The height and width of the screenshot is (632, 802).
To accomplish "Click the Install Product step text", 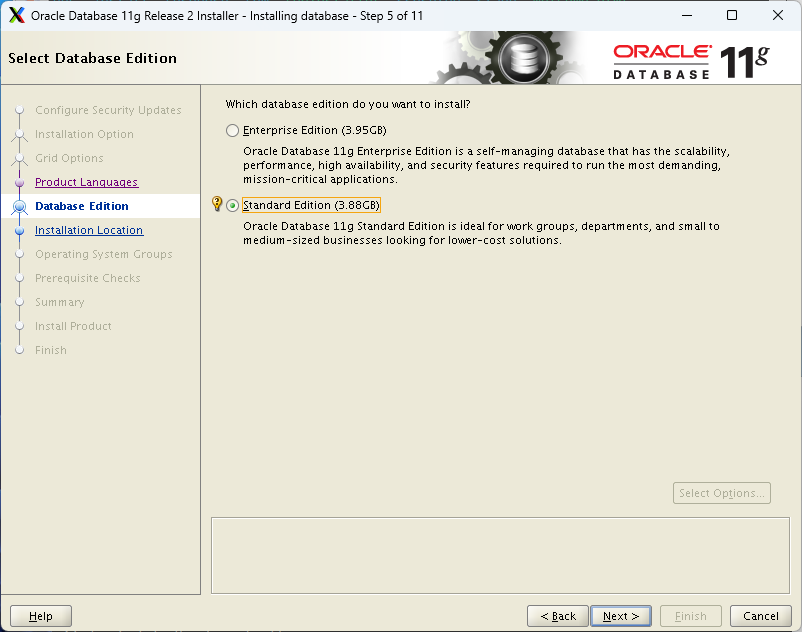I will pos(73,326).
